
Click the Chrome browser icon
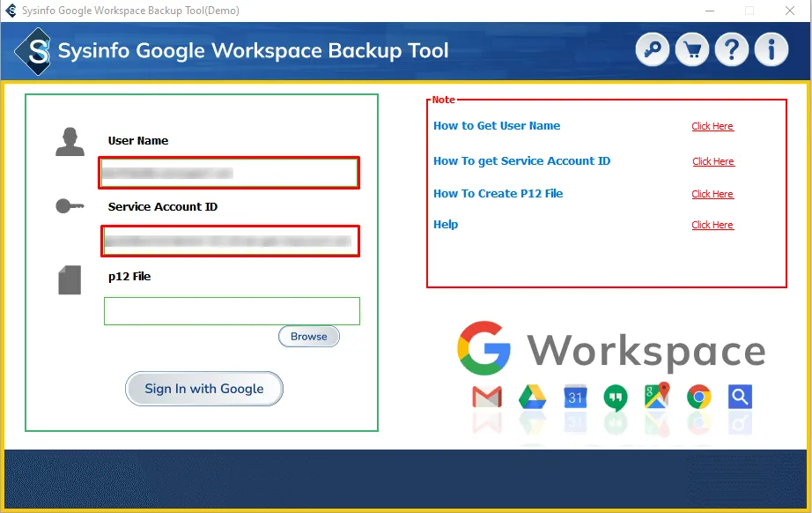point(698,397)
